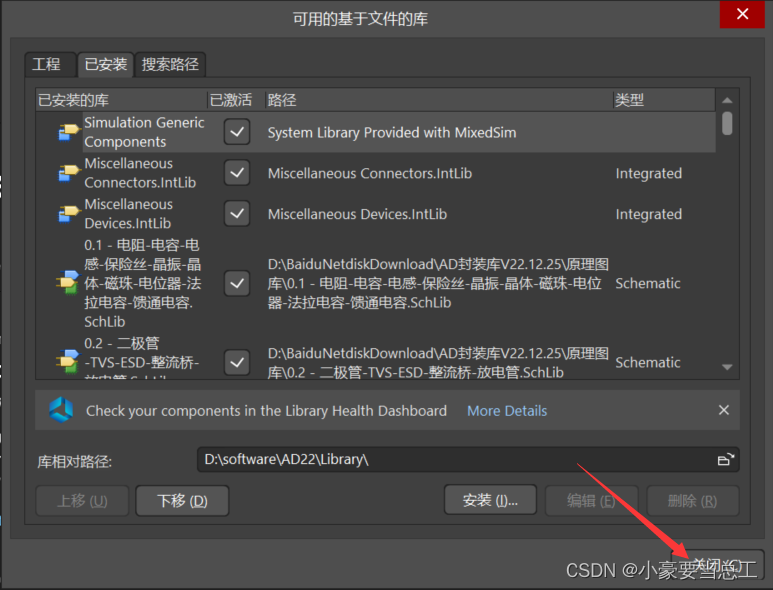The height and width of the screenshot is (590, 773).
Task: Click the 0.1 resistor-capacitor SchLib icon
Action: [68, 283]
